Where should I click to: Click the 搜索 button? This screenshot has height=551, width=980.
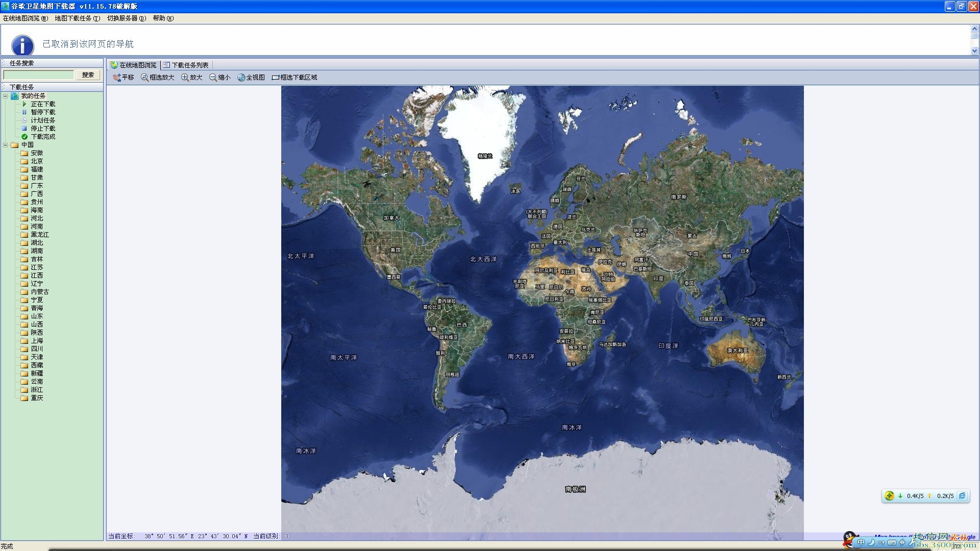tap(88, 75)
